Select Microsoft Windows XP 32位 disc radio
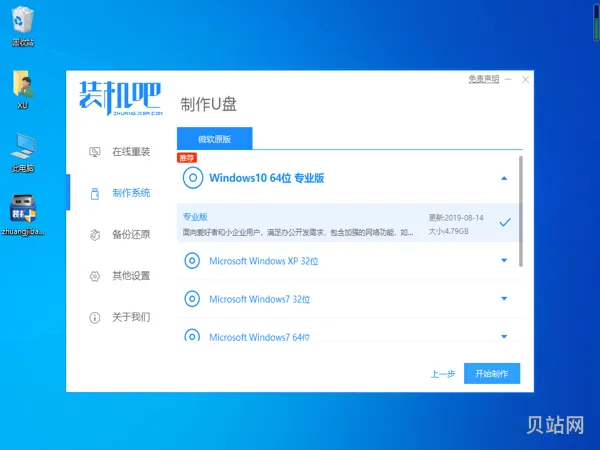The image size is (600, 450). click(192, 261)
